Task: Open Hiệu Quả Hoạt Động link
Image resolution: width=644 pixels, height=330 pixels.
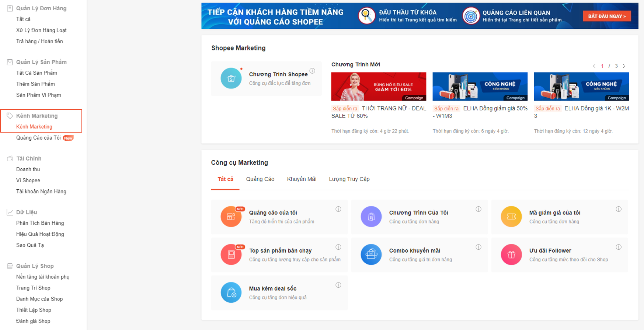Action: tap(40, 234)
